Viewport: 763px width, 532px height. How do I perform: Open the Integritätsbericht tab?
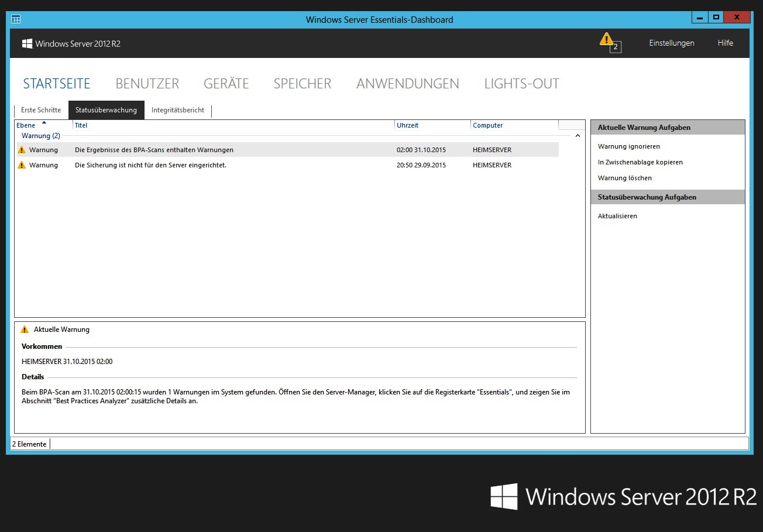[178, 110]
